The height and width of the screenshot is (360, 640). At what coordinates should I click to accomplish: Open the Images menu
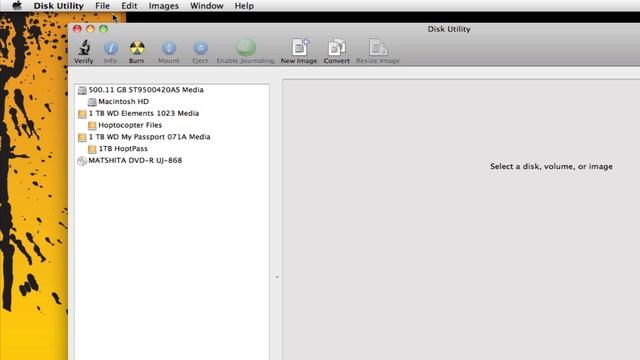(163, 6)
